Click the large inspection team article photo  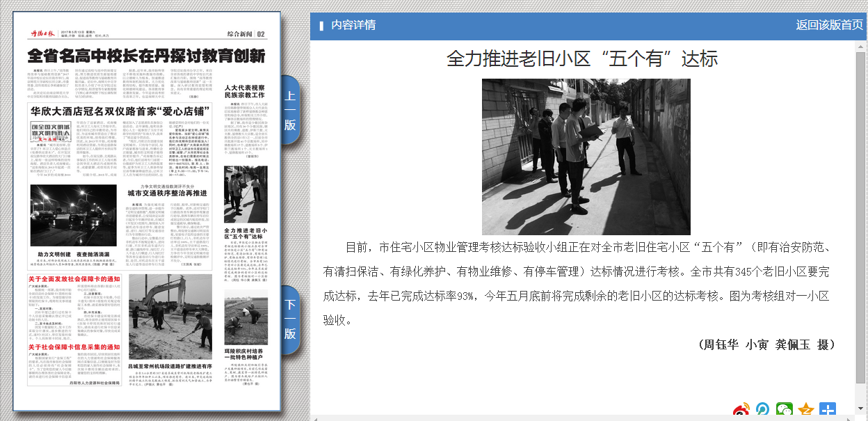(586, 157)
